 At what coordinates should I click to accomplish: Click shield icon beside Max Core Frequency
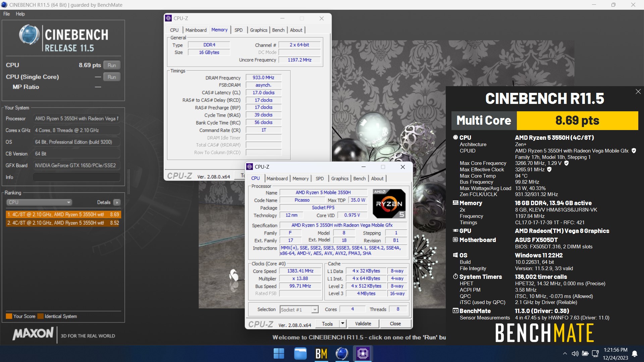[567, 163]
